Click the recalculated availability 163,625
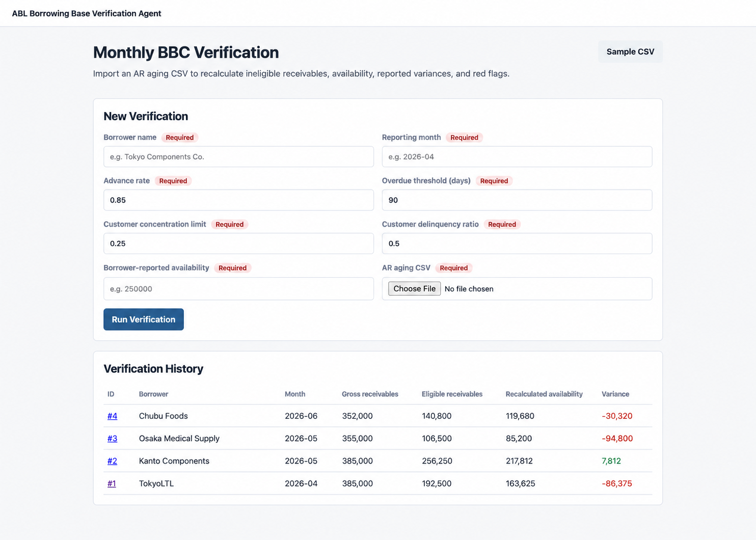Viewport: 756px width, 540px height. (521, 483)
